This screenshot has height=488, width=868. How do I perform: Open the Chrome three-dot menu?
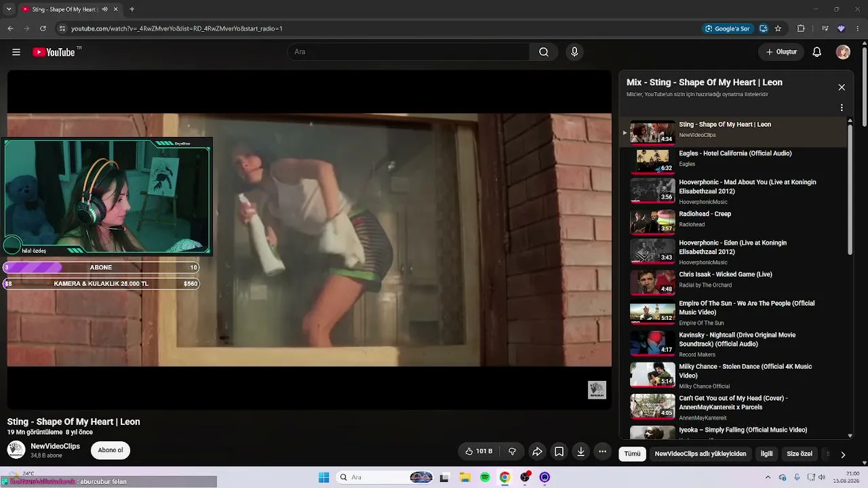click(x=859, y=28)
